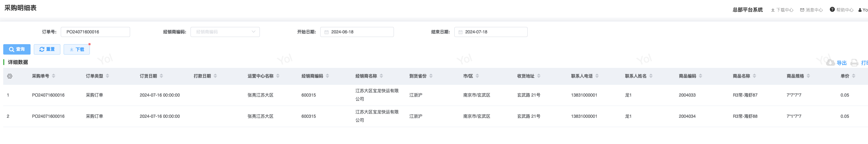This screenshot has height=144, width=868.
Task: Click the 总部平台系统 menu item
Action: (748, 10)
